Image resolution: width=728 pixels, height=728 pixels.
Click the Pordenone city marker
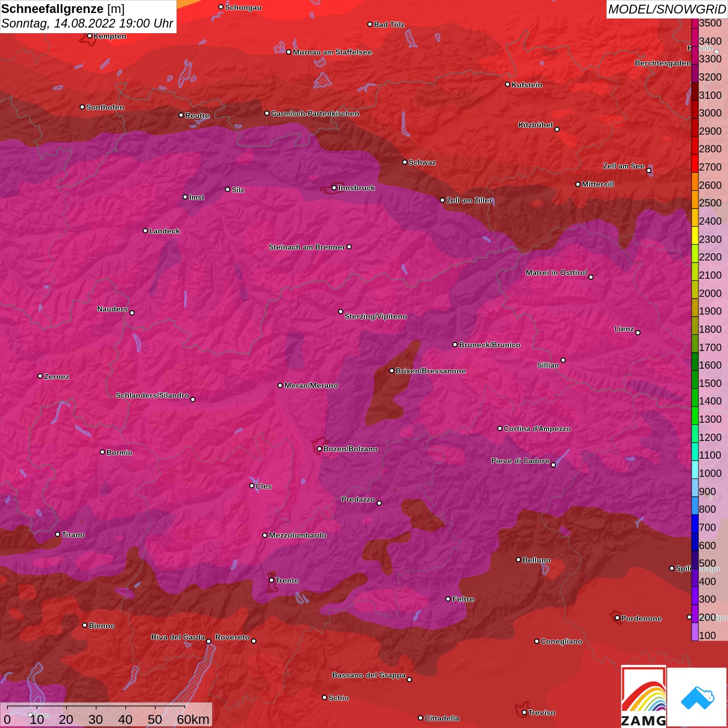(617, 618)
